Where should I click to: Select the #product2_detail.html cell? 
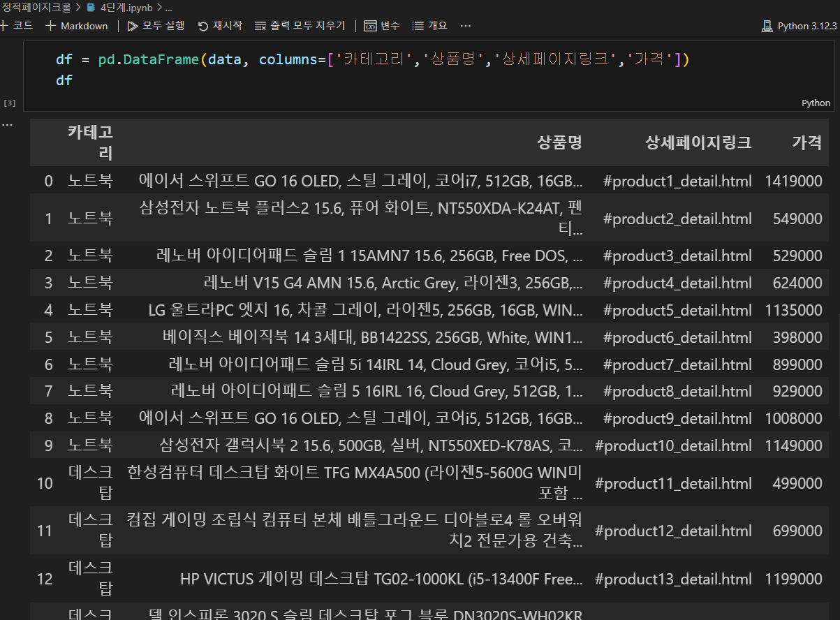pyautogui.click(x=677, y=219)
